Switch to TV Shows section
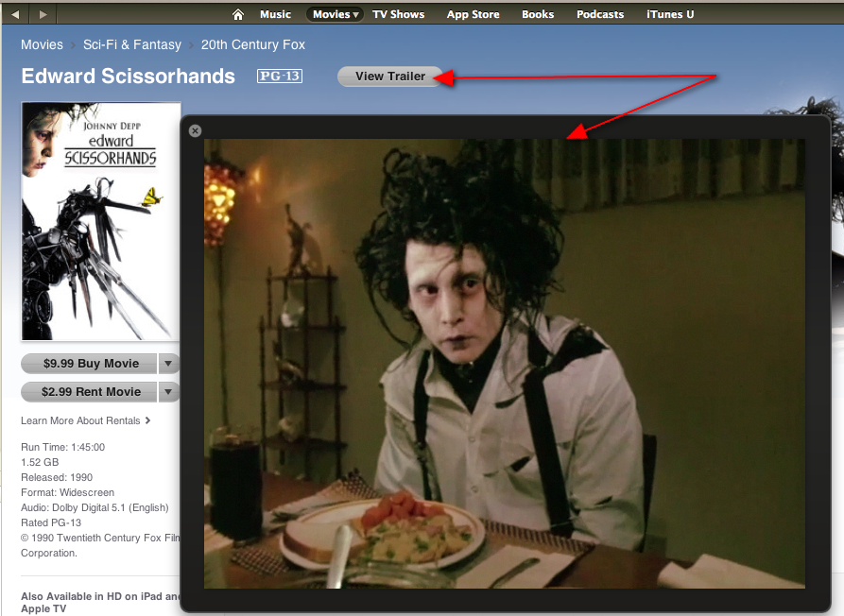Image resolution: width=844 pixels, height=616 pixels. tap(398, 14)
